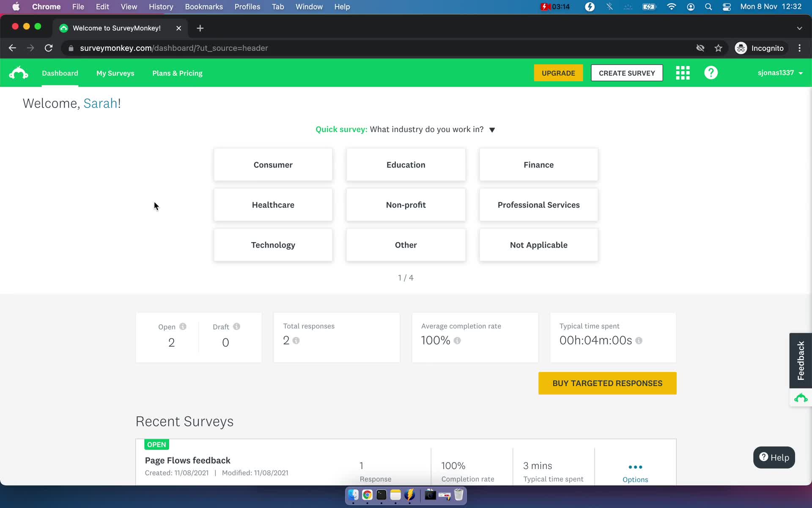Viewport: 812px width, 508px height.
Task: Expand the user account dropdown sjonas1337
Action: 780,72
